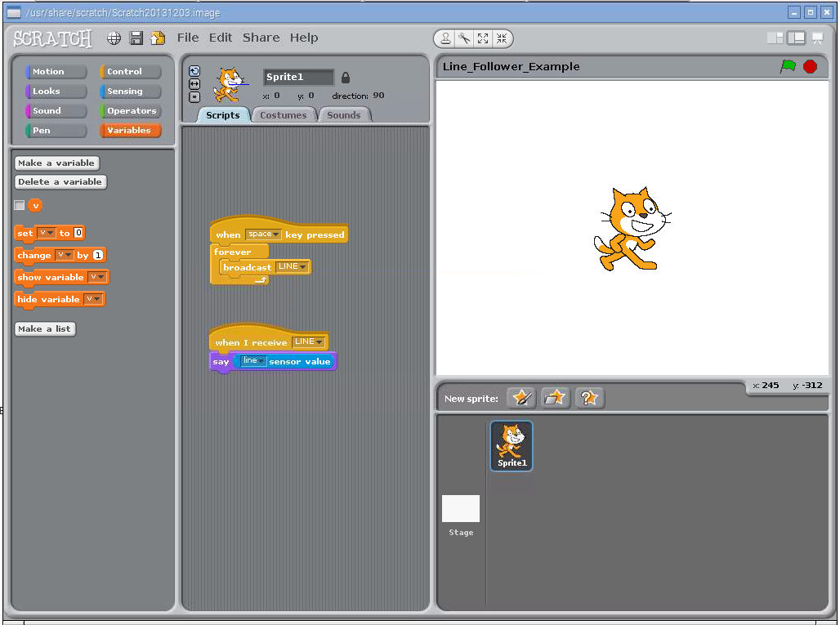Viewport: 840px width, 625px height.
Task: Click the current sprite cat thumbnail
Action: 230,85
